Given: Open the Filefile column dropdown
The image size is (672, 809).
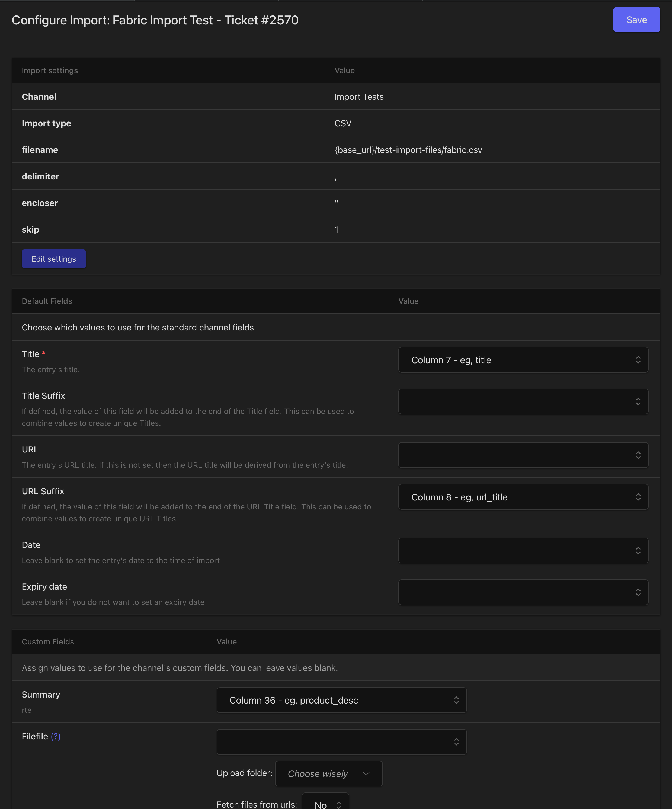Looking at the screenshot, I should pyautogui.click(x=341, y=741).
